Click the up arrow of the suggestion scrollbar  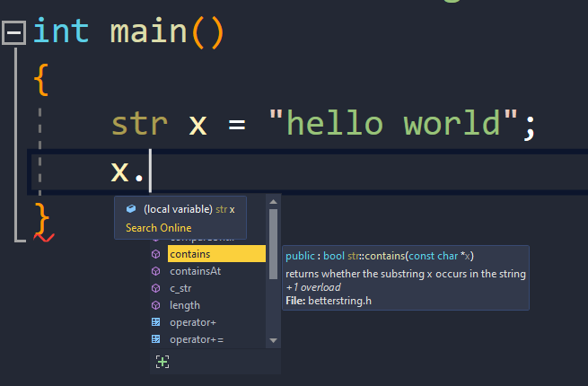tap(274, 202)
